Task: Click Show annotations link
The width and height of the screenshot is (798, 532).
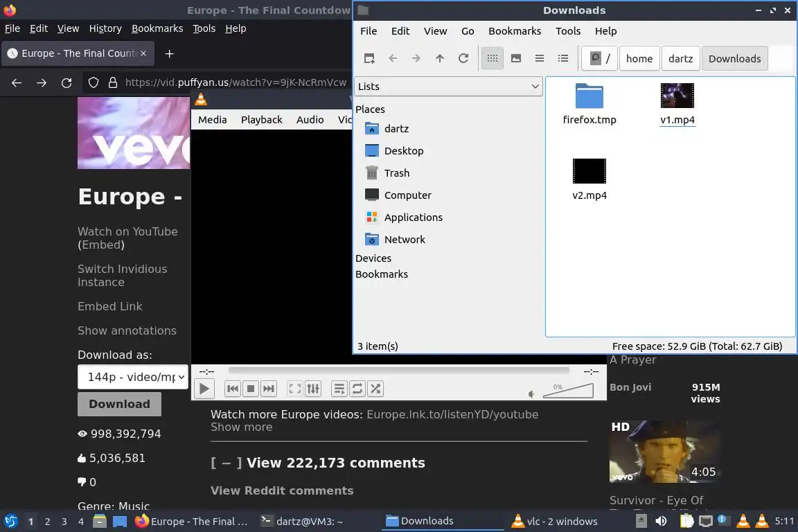Action: pyautogui.click(x=127, y=331)
